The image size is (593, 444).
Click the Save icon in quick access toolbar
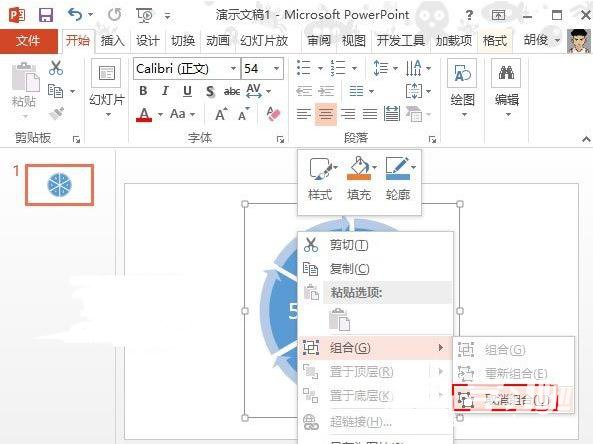pyautogui.click(x=46, y=15)
